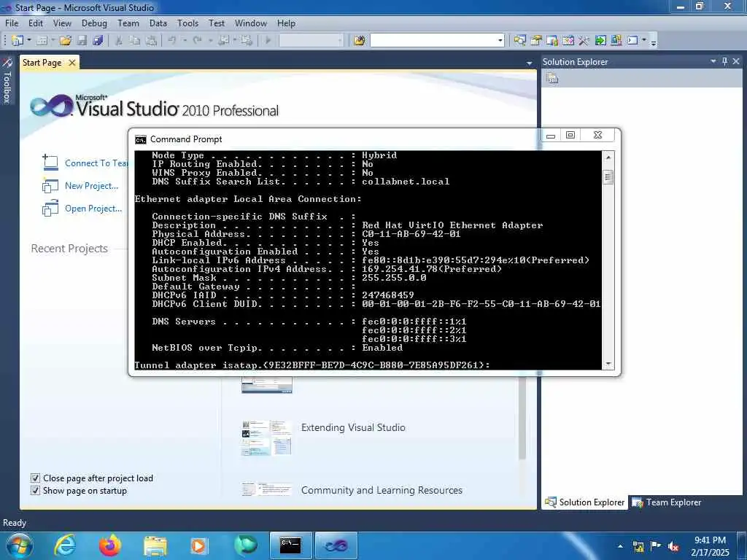
Task: Toggle Show page on startup checkbox
Action: [x=35, y=491]
